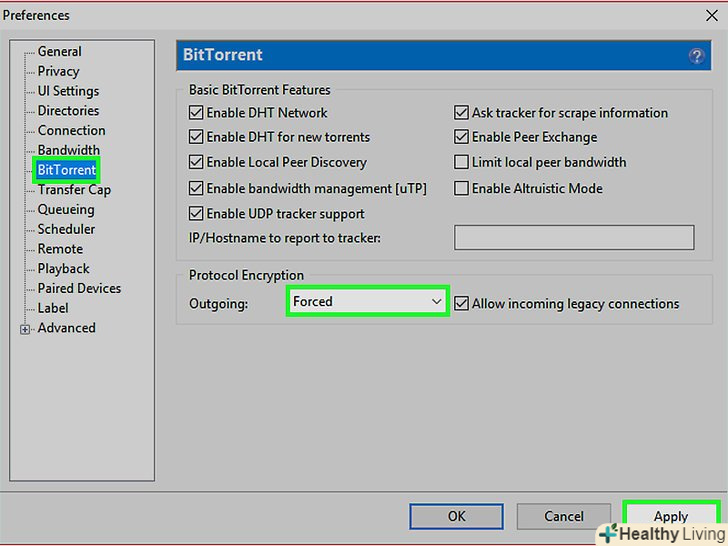The image size is (728, 546).
Task: Open Playback preferences page
Action: 64,269
